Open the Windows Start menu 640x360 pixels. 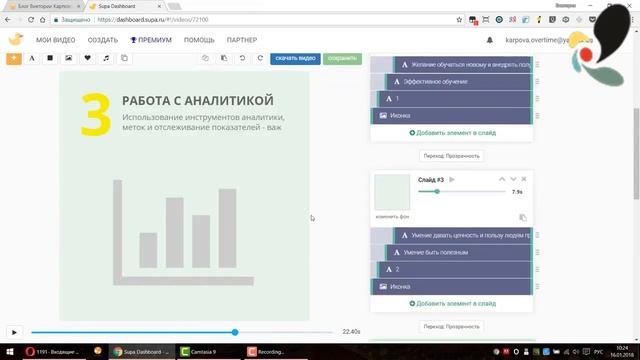click(10, 351)
